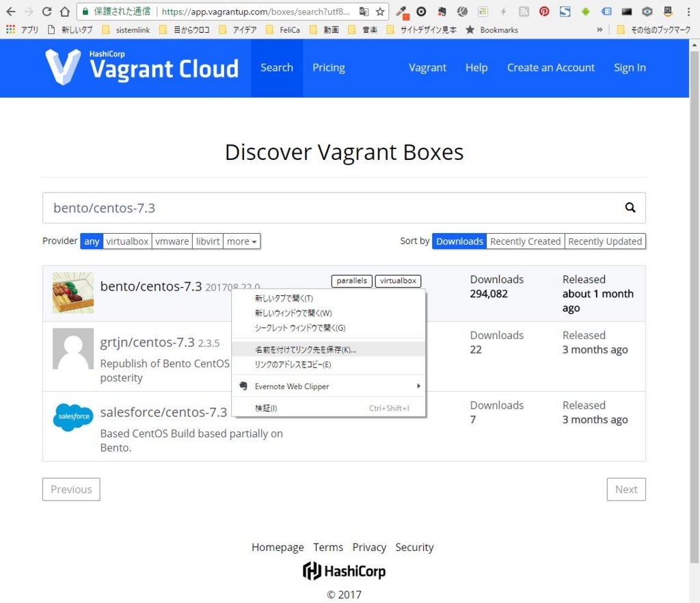700x603 pixels.
Task: Click the Next pagination button
Action: (626, 490)
